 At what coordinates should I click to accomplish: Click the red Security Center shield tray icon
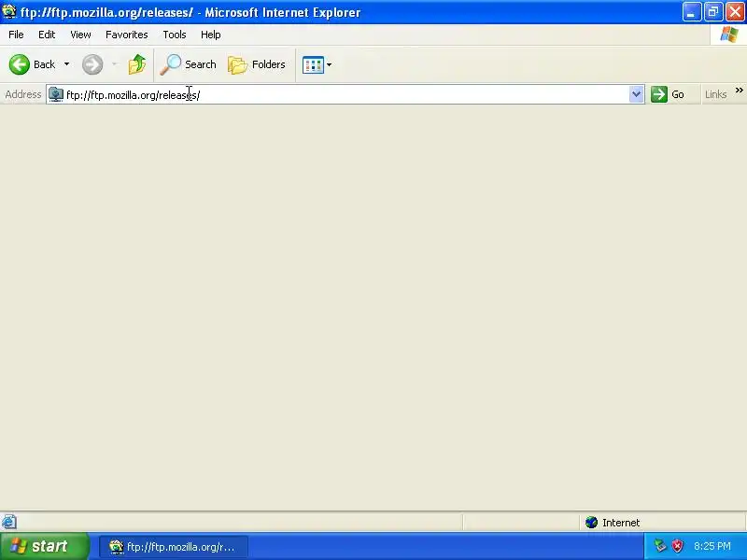tap(677, 546)
